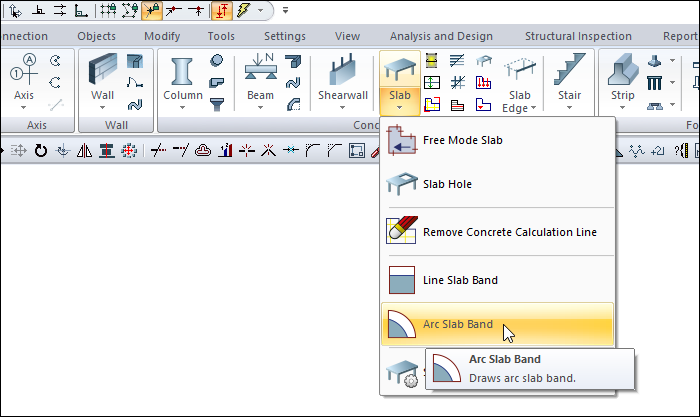Choose Slab Hole option
Image resolution: width=700 pixels, height=417 pixels.
click(x=447, y=184)
